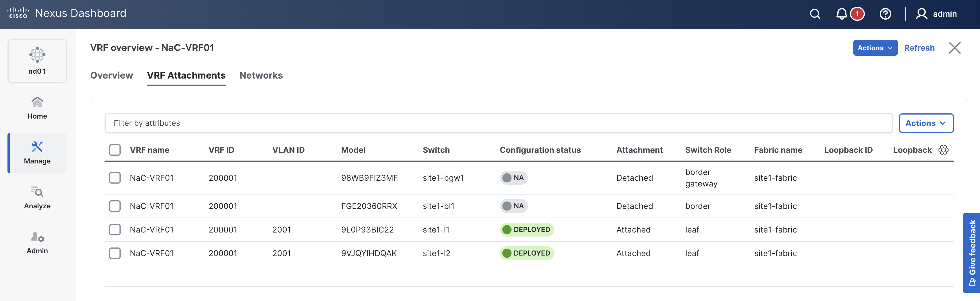Select the checkbox for site1-l1 row

tap(115, 230)
